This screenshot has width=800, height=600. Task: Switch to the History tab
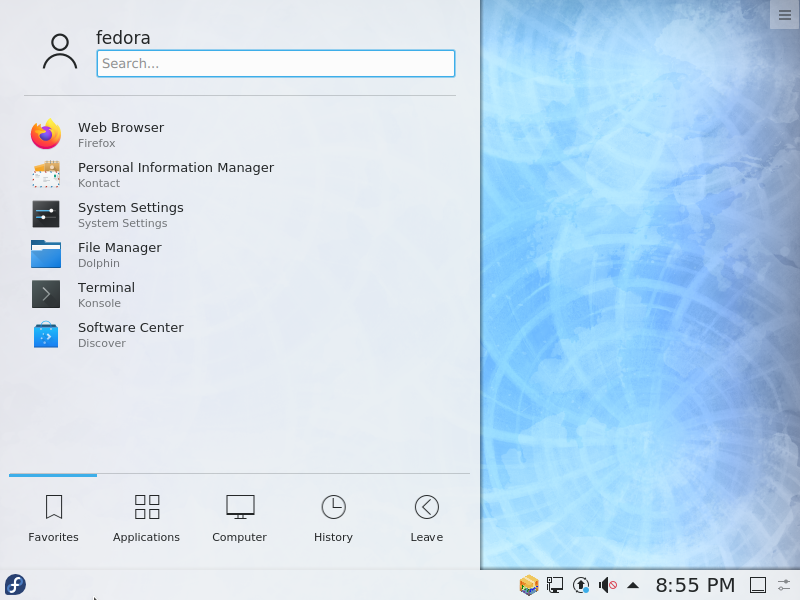click(x=333, y=519)
